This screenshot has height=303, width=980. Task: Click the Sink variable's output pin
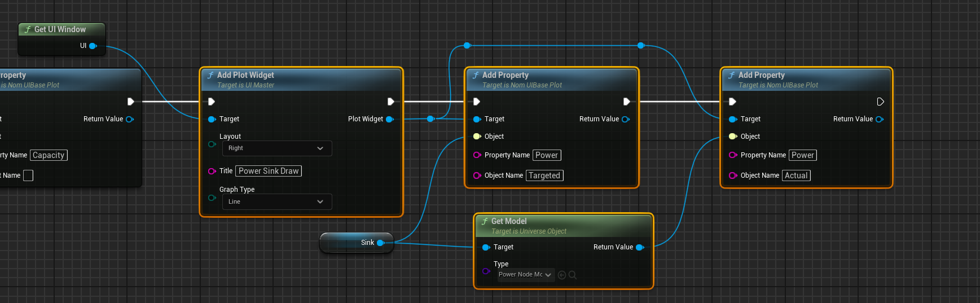point(380,243)
